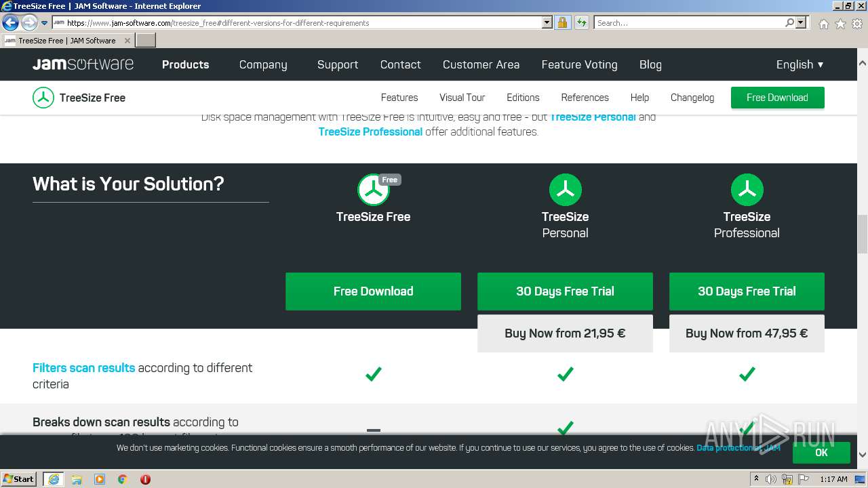Refresh the page with the refresh icon
This screenshot has height=488, width=868.
click(x=582, y=22)
